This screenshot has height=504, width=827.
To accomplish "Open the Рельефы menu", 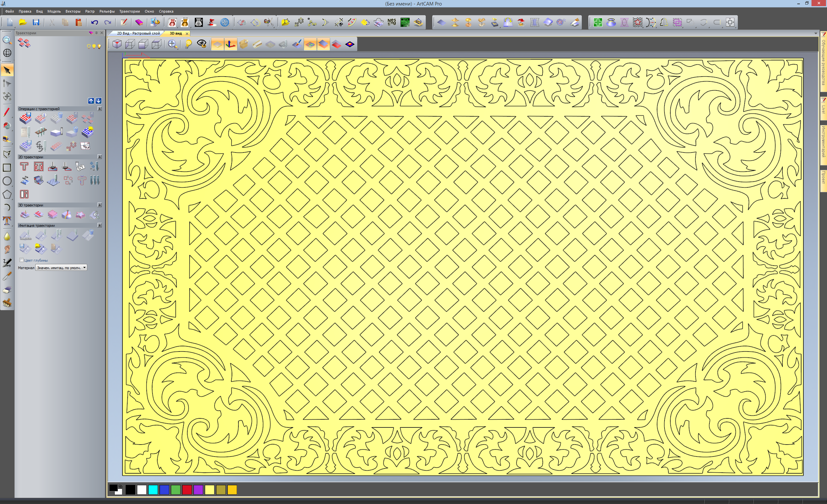I will 107,11.
